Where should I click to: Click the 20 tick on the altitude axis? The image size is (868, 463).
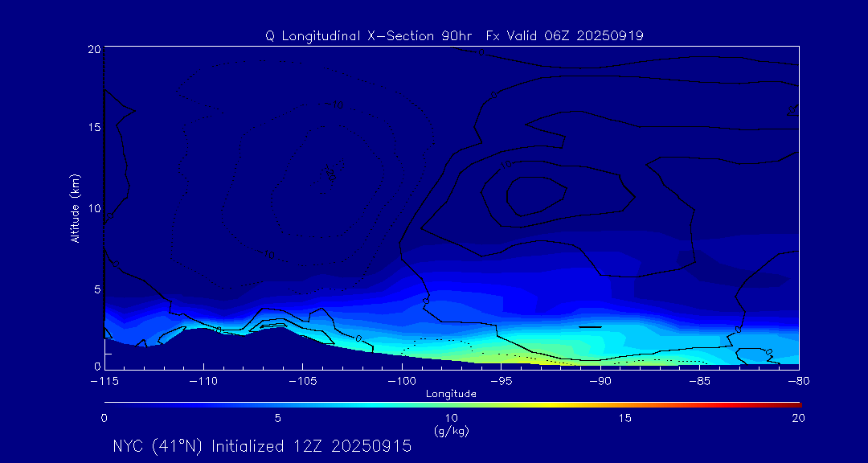click(93, 49)
